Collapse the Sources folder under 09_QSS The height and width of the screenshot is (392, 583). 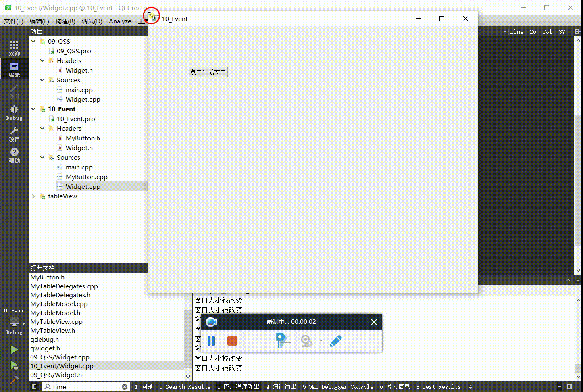(x=42, y=80)
